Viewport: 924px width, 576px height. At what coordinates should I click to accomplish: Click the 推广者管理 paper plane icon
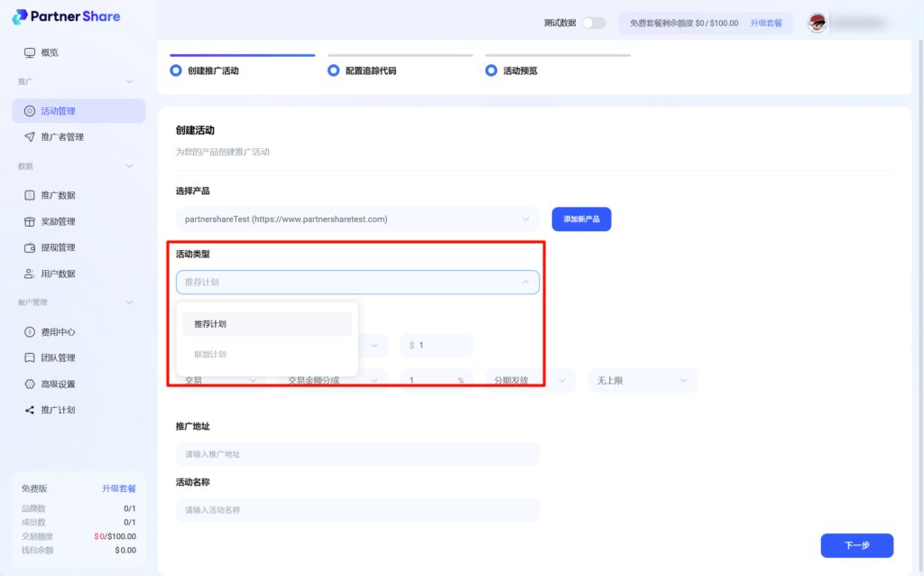30,137
